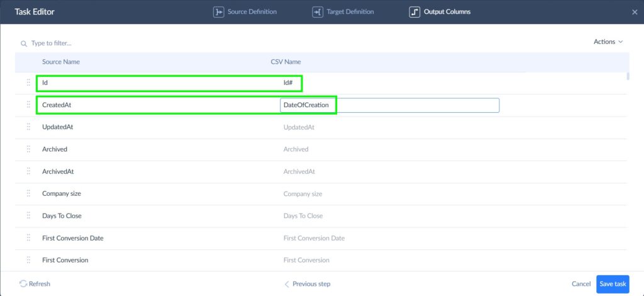644x296 pixels.
Task: Grab the drag handle of the UpdatedAt row
Action: click(28, 127)
